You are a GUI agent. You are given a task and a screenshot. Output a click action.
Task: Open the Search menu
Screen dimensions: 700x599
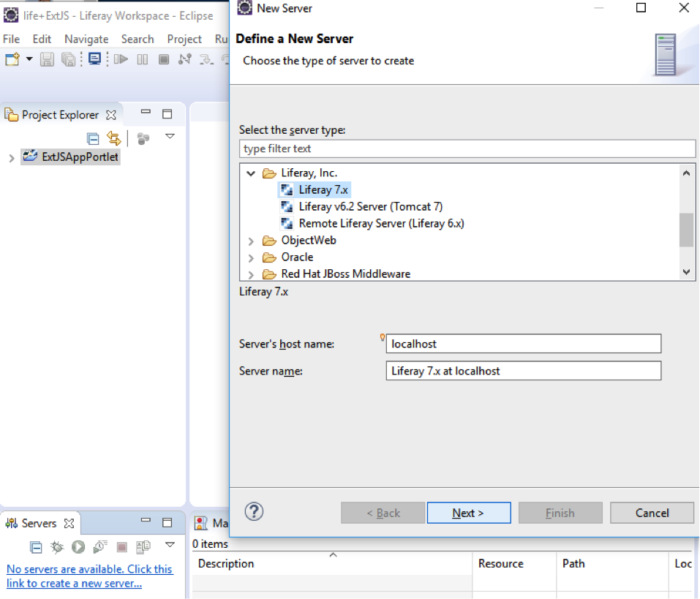[x=138, y=39]
